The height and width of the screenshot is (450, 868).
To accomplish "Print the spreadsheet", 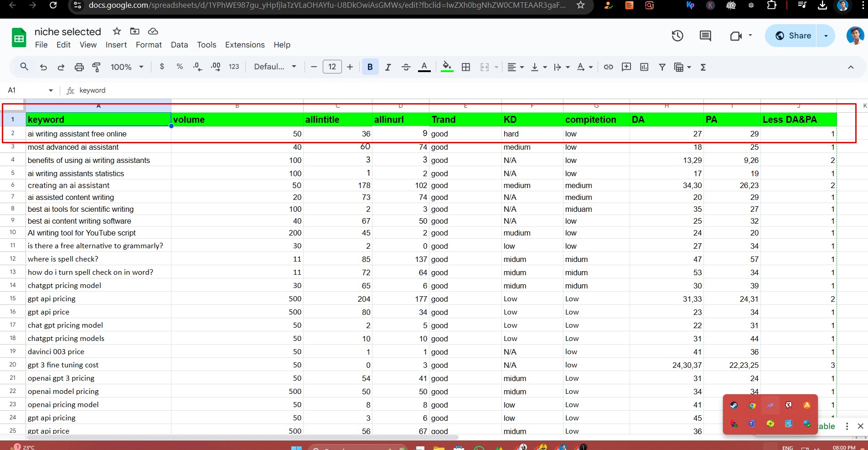I will [79, 67].
